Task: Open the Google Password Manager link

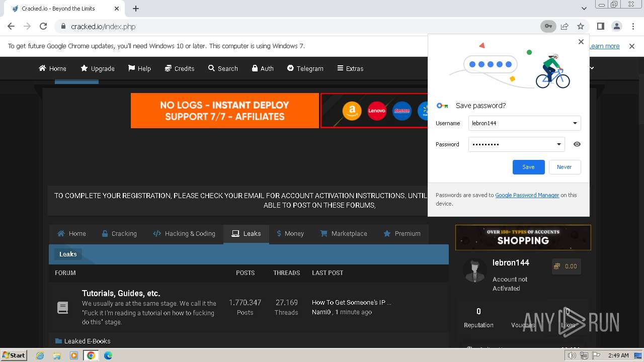Action: click(527, 195)
